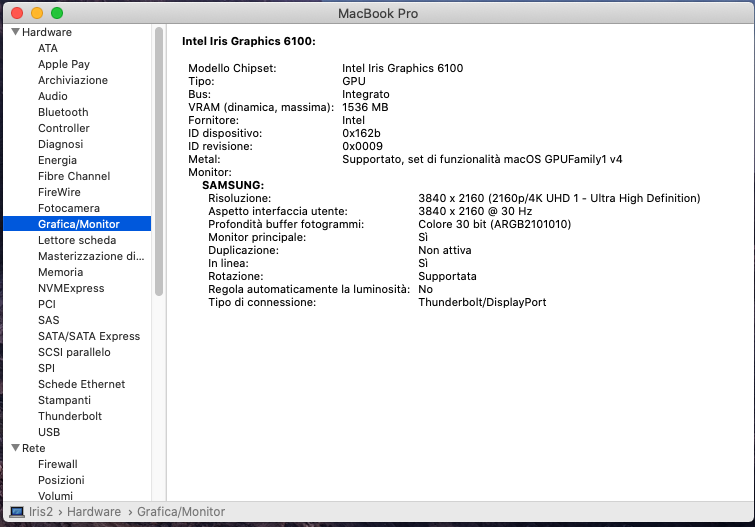Click Iris2 in the path bar
This screenshot has width=755, height=527.
pyautogui.click(x=41, y=512)
